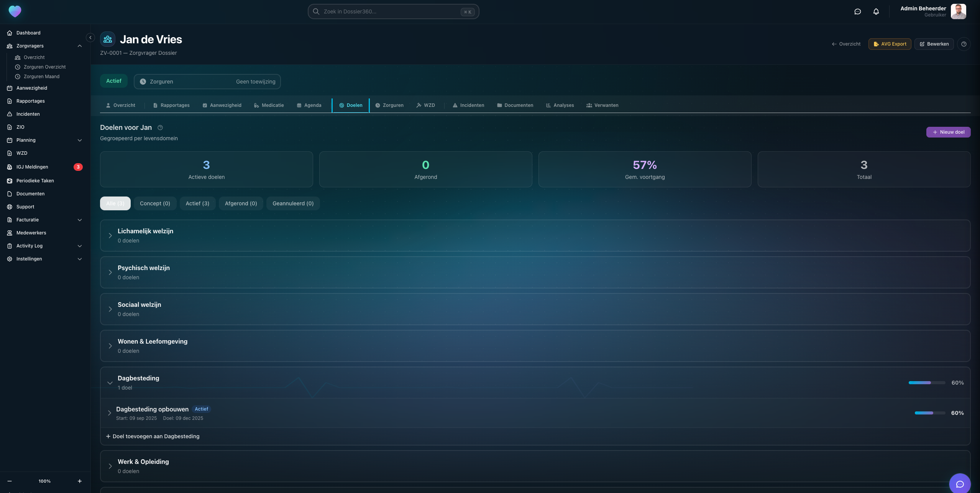Screen dimensions: 980x493
Task: Collapse the Dagbesteding domain section
Action: 110,383
